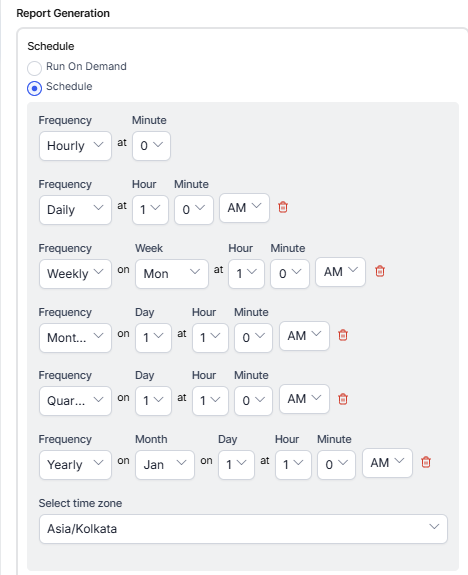Select the Run On Demand radio button
Image resolution: width=468 pixels, height=575 pixels.
pos(34,68)
